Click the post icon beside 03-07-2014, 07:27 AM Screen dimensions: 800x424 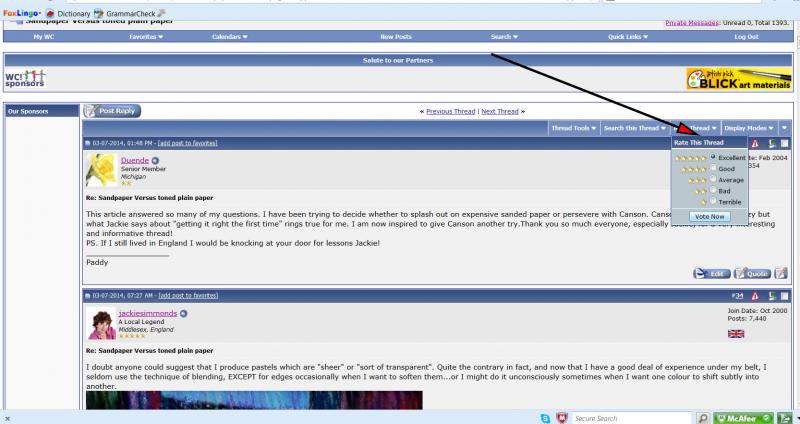[88, 296]
